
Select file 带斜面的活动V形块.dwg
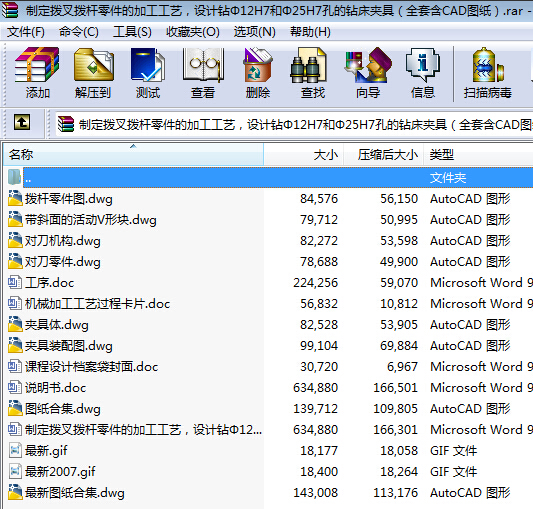[x=90, y=220]
